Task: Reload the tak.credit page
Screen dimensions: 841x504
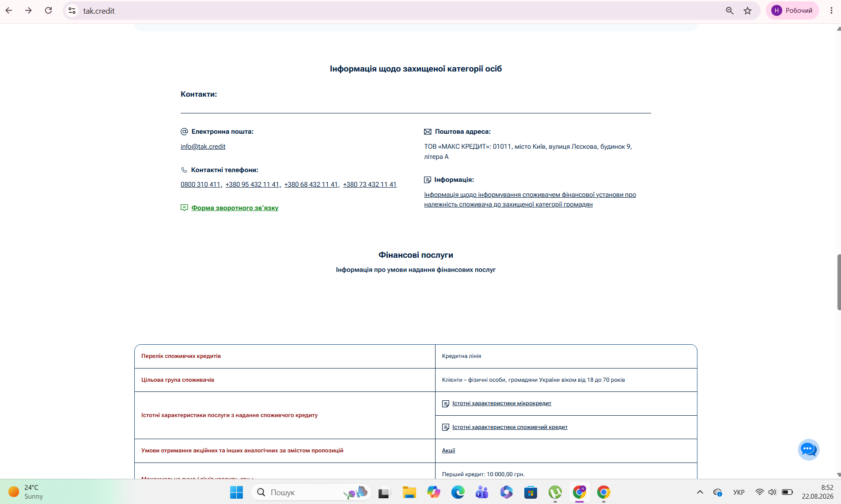Action: point(49,11)
